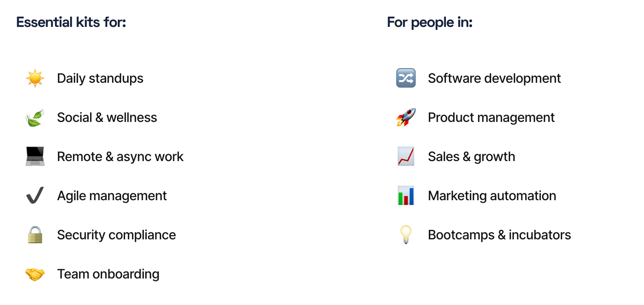Click the checkmark icon for Agile management

pos(35,195)
